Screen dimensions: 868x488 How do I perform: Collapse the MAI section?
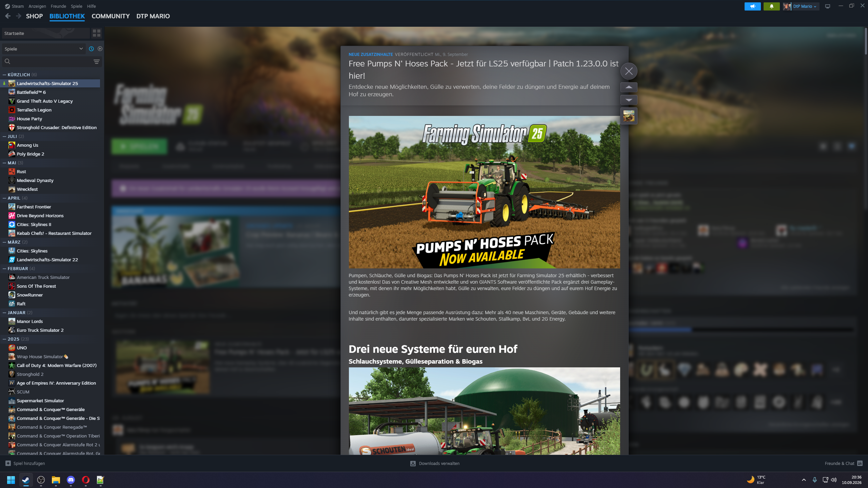(4, 163)
